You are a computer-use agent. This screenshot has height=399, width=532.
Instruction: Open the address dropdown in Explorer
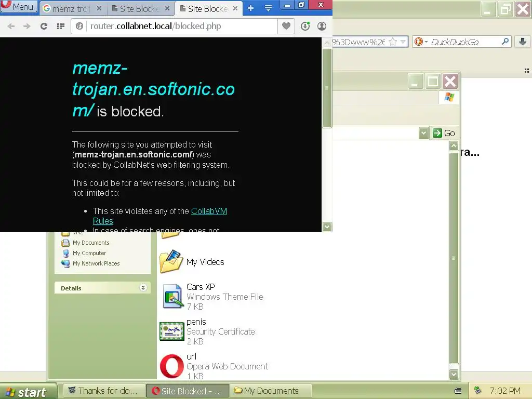423,133
